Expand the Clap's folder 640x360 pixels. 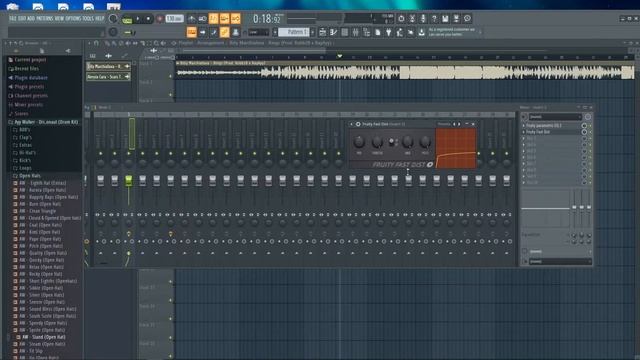pos(25,137)
